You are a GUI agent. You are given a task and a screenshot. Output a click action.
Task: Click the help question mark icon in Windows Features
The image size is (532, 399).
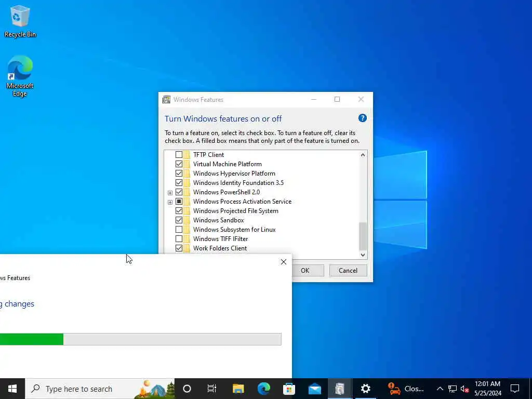362,118
